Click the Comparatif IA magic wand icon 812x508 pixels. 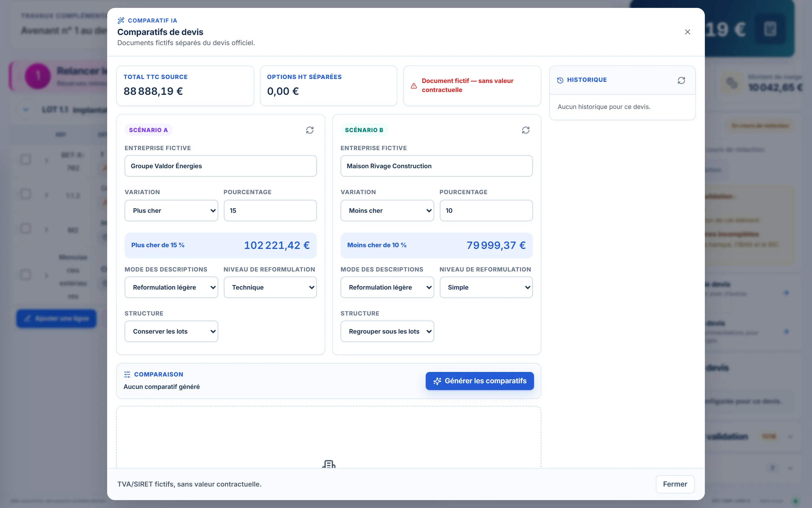point(121,21)
